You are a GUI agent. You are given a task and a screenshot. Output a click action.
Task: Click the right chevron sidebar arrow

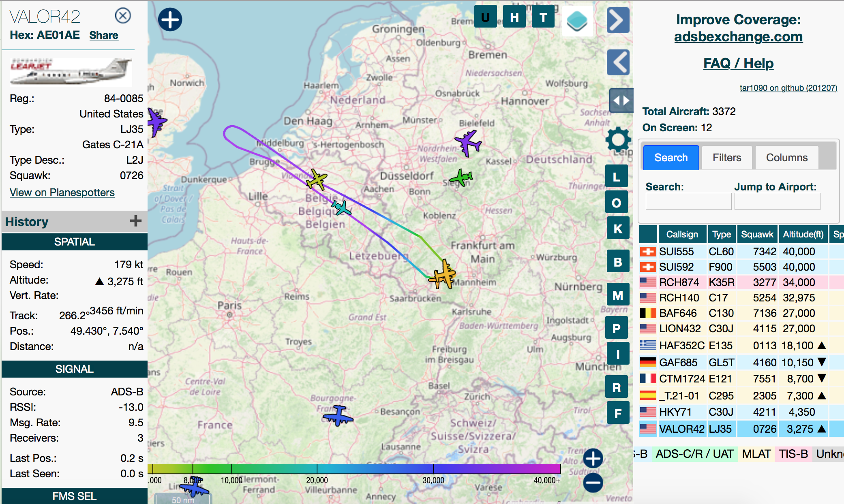click(x=618, y=20)
